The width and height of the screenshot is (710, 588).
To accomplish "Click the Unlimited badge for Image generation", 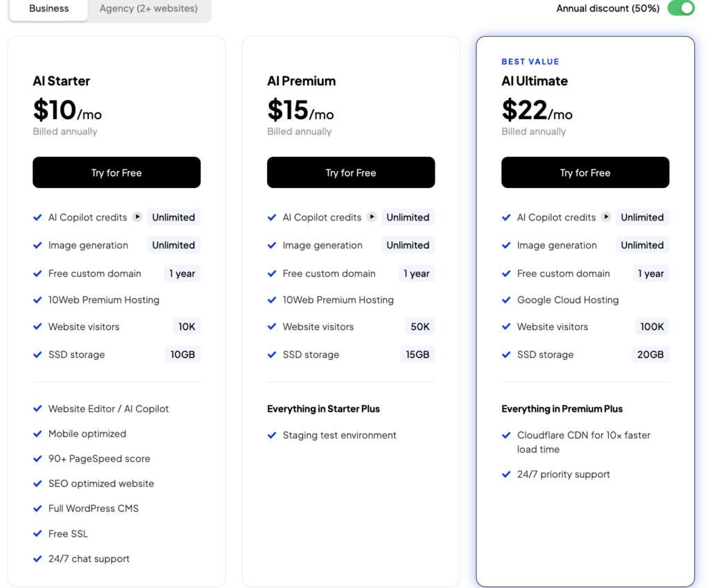I will (x=173, y=245).
